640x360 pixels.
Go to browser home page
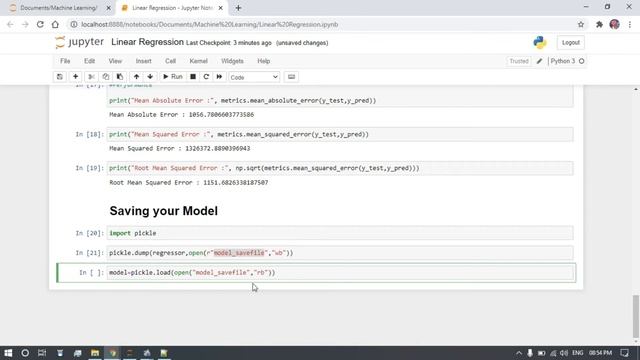click(55, 24)
